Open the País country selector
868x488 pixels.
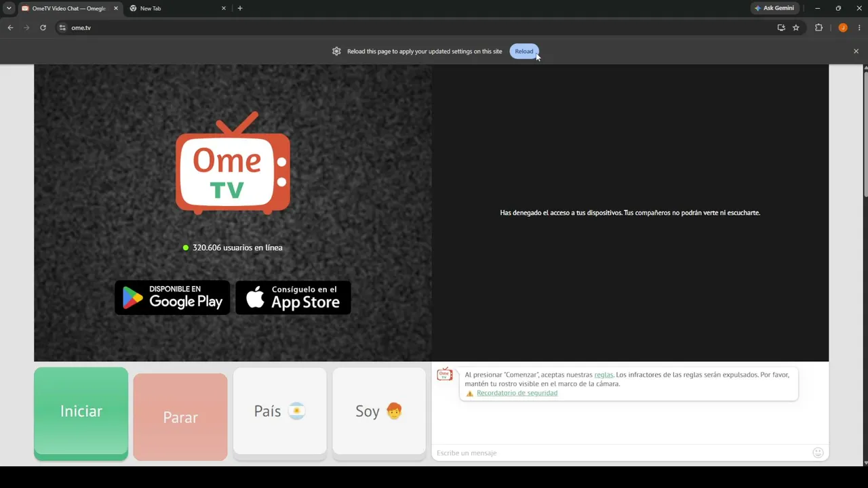click(x=280, y=413)
